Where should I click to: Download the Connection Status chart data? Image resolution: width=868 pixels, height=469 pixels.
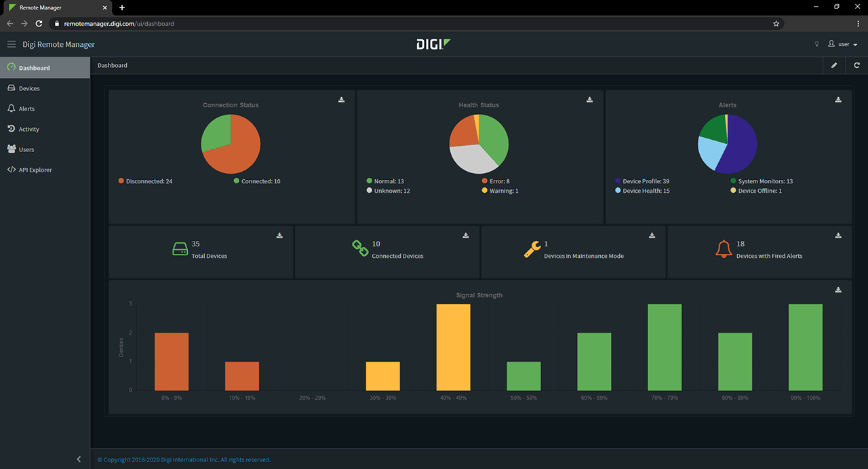click(342, 99)
